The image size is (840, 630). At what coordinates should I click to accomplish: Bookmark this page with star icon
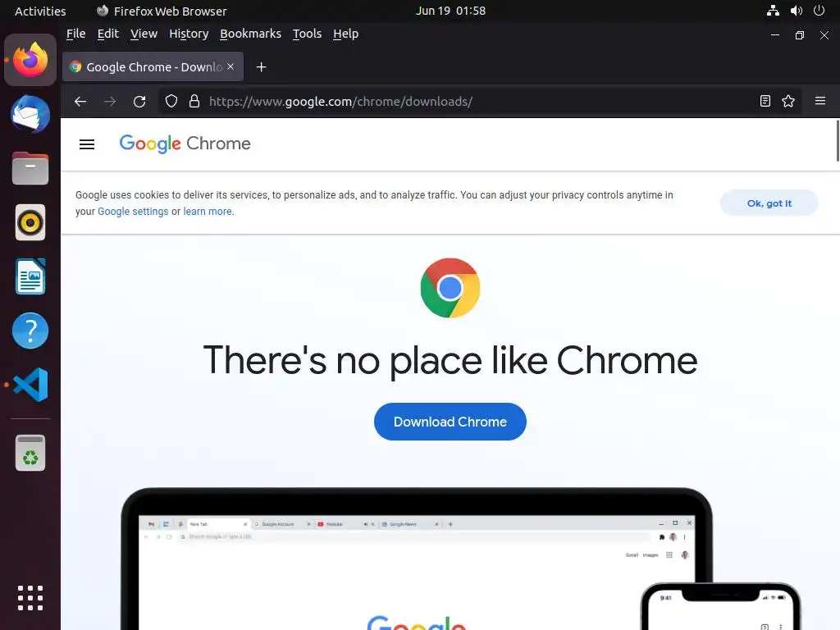point(788,101)
